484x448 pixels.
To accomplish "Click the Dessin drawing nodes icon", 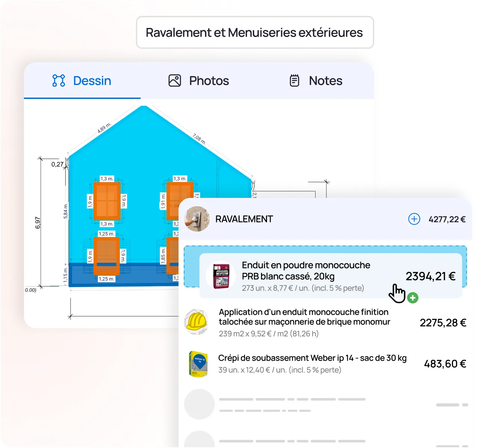I will pos(59,81).
